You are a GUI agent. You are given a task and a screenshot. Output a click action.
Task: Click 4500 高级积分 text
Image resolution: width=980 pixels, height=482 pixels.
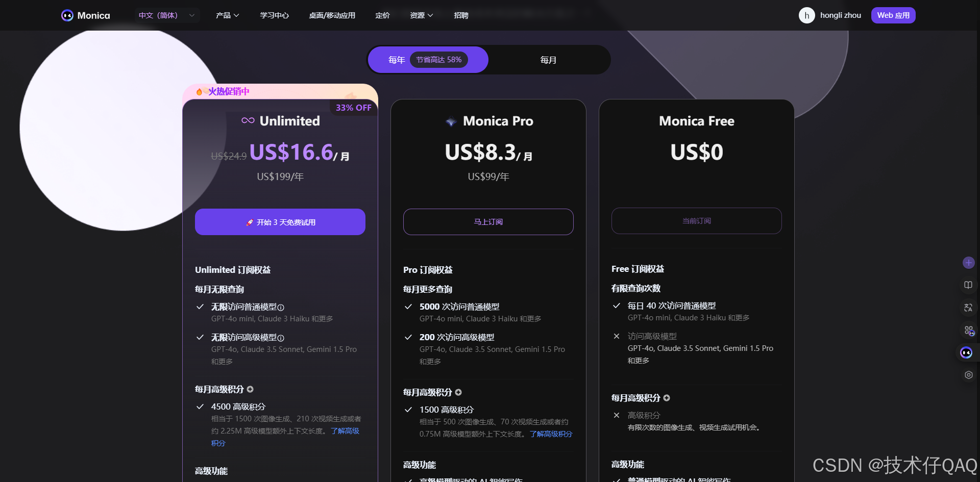238,407
